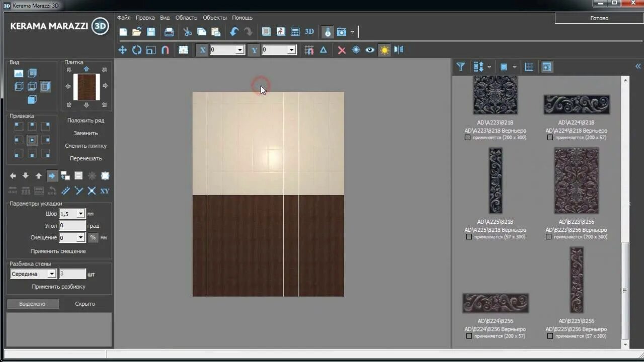The width and height of the screenshot is (644, 362).
Task: Click Применить смещение button
Action: pos(58,251)
